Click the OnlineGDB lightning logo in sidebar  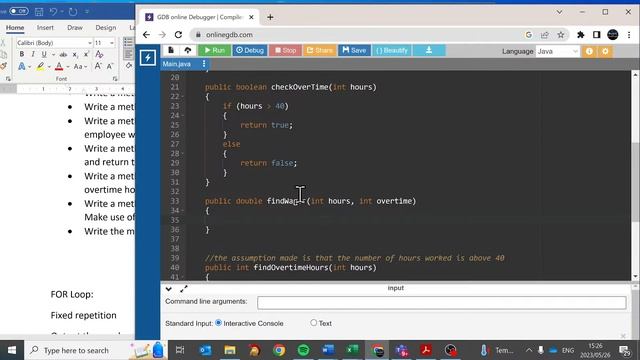point(148,58)
